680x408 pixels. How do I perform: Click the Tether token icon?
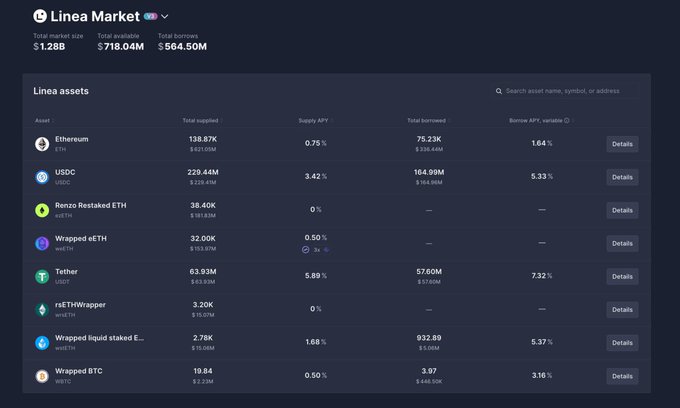pos(42,277)
